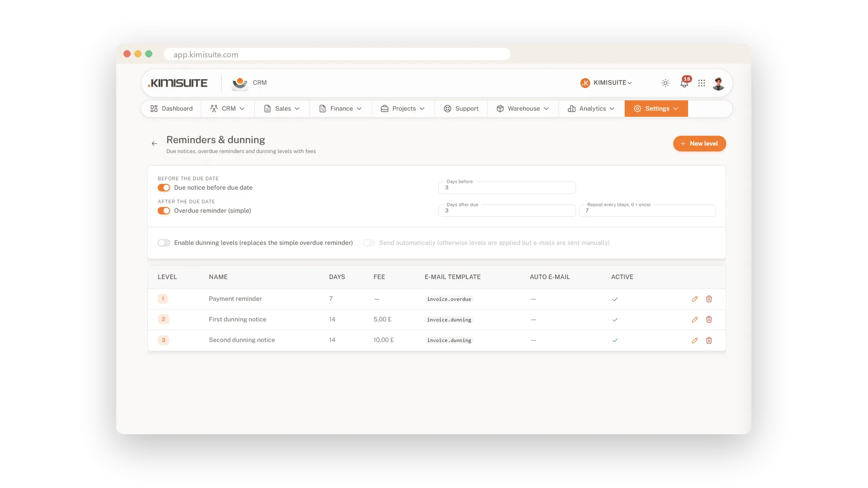The width and height of the screenshot is (868, 488).
Task: Expand the Analytics menu chevron
Action: coord(612,108)
